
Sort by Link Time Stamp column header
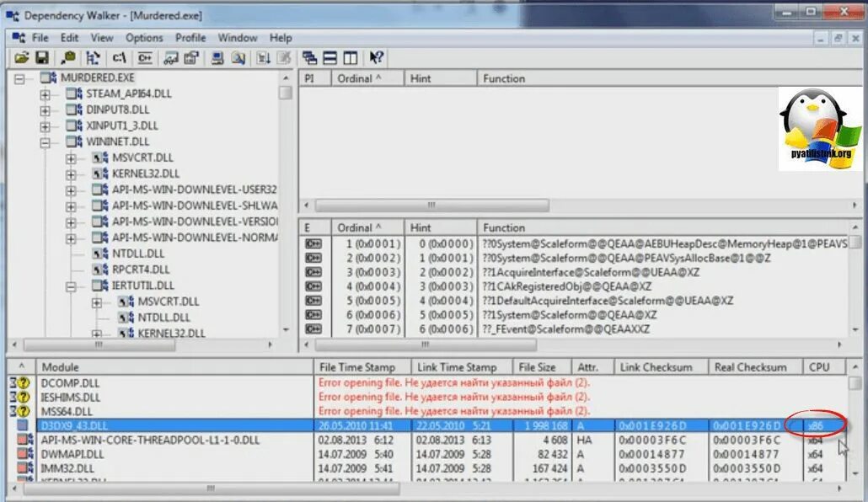click(x=463, y=367)
